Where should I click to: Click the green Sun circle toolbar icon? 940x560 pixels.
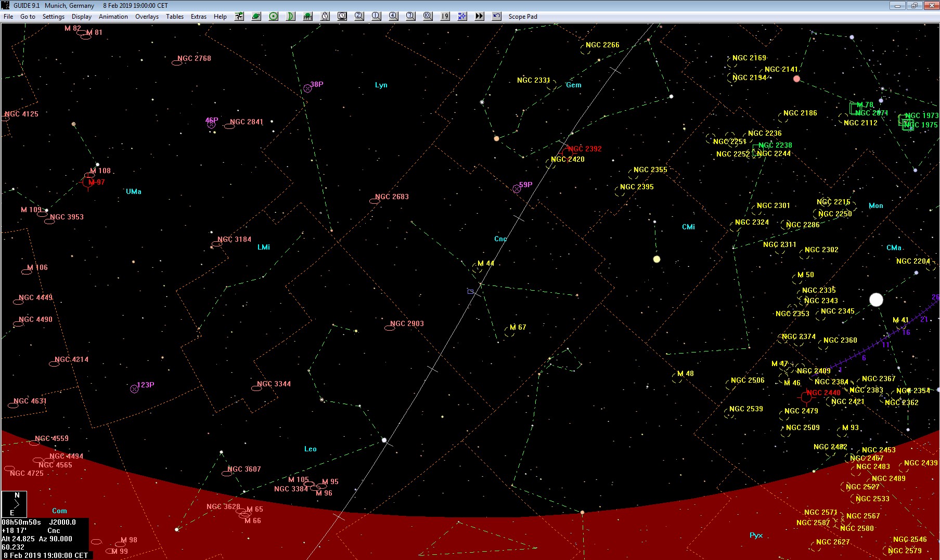(x=274, y=16)
